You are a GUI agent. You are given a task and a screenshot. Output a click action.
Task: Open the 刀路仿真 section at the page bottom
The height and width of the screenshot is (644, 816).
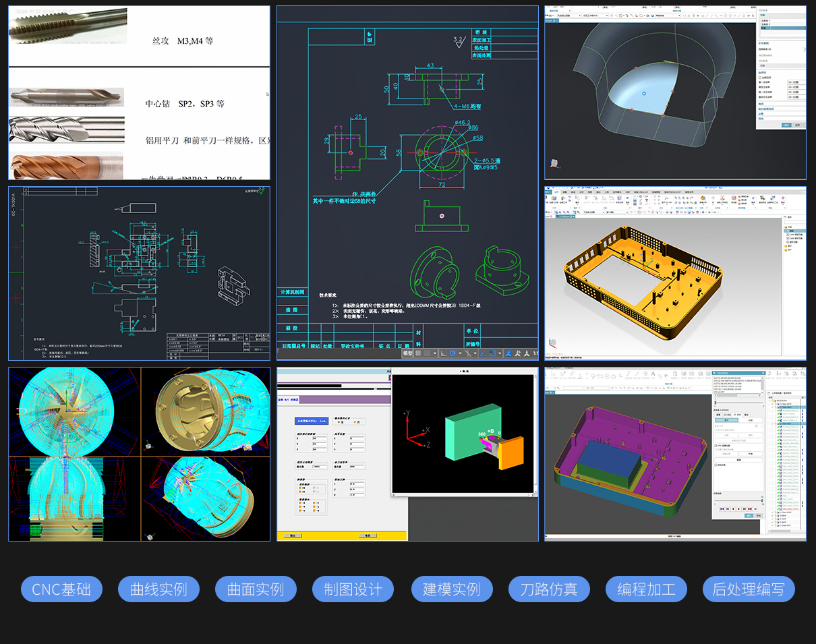coord(549,589)
